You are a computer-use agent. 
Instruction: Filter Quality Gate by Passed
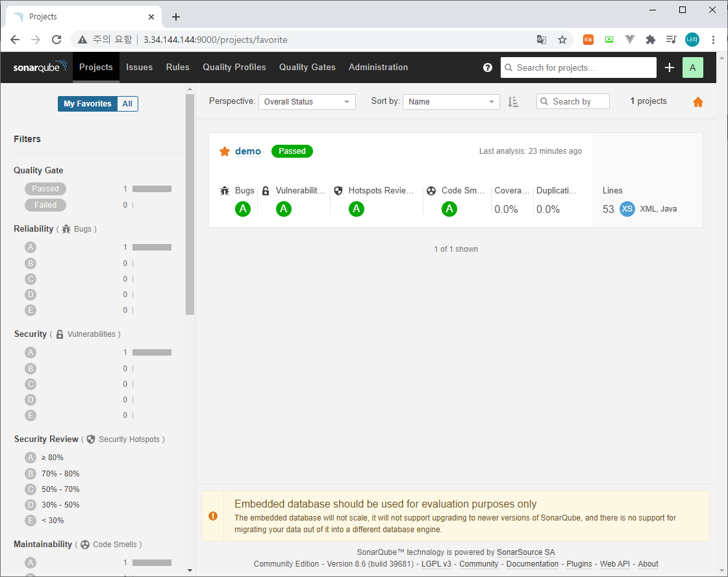tap(45, 189)
